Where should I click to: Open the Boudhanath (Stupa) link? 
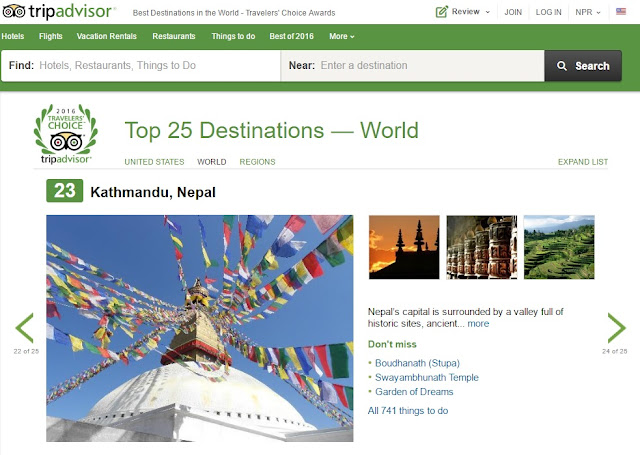point(417,363)
